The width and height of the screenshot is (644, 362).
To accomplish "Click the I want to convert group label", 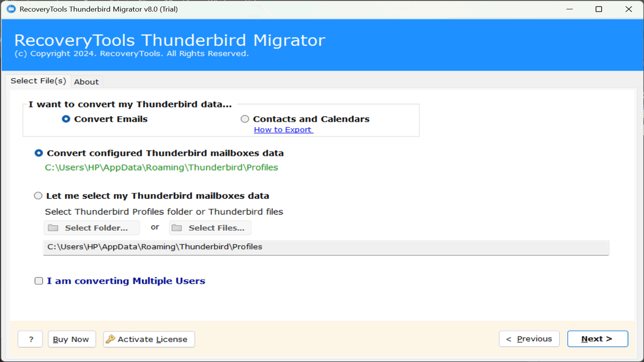I will [130, 105].
